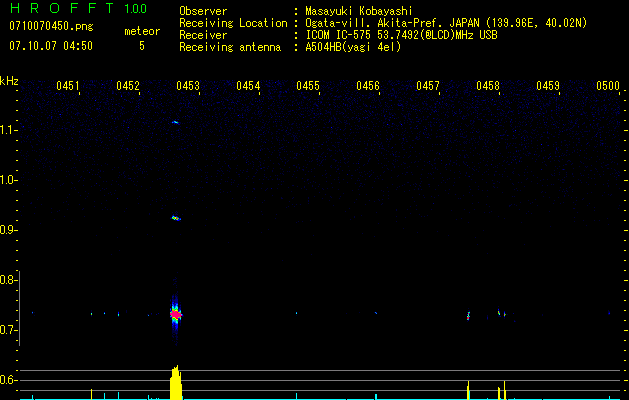Click the receiver ICOM IC-575 line

[401, 35]
